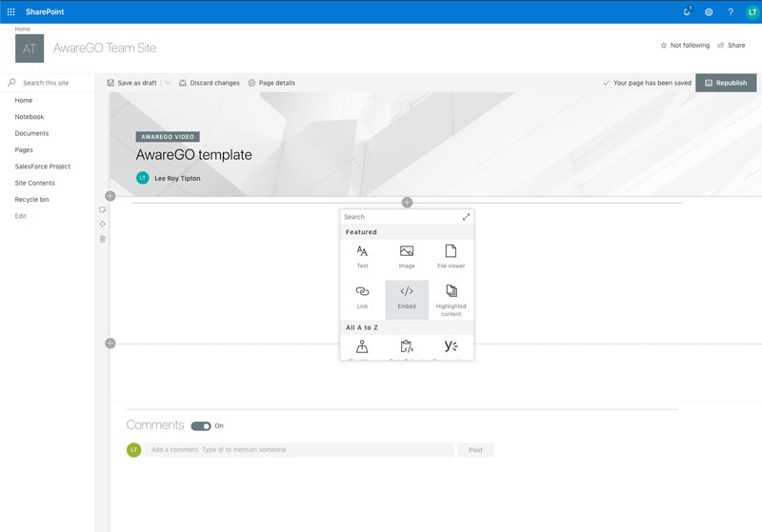Click the AwareGO Team Site title
This screenshot has height=532, width=762.
[x=105, y=48]
